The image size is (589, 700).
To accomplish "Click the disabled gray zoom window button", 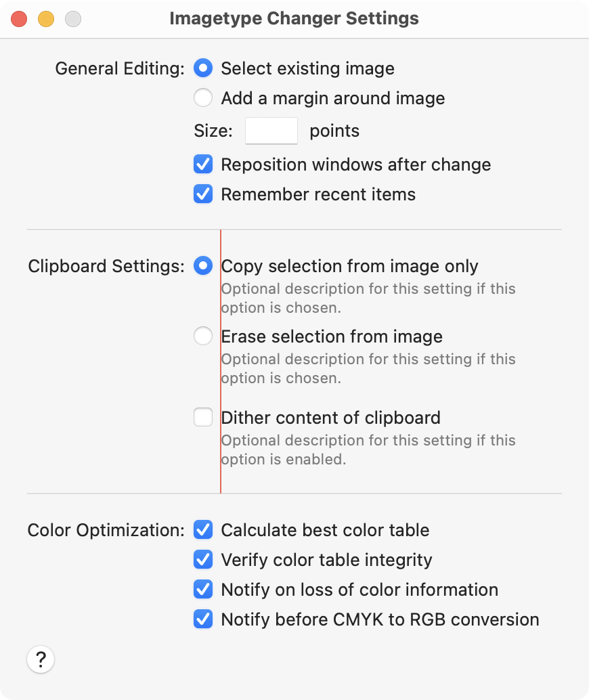I will pos(73,19).
